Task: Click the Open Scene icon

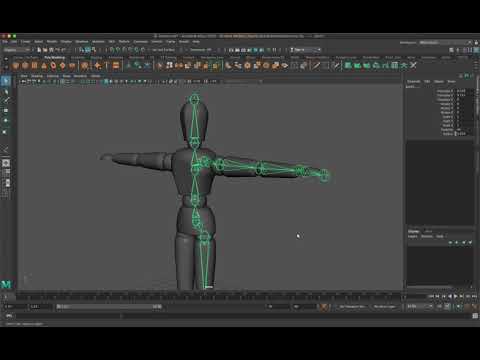Action: pos(45,50)
